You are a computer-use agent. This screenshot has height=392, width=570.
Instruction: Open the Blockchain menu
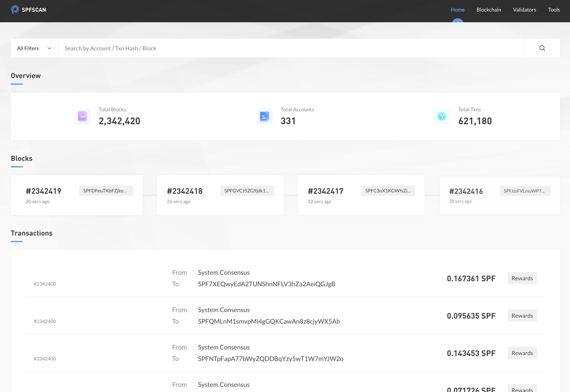click(489, 10)
